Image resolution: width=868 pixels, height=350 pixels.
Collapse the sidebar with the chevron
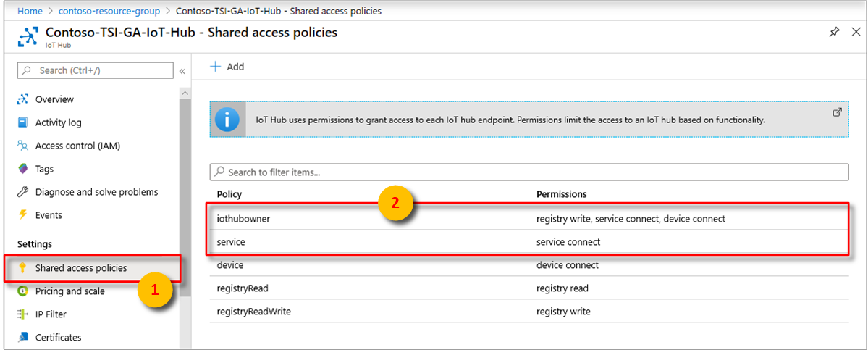tap(182, 71)
